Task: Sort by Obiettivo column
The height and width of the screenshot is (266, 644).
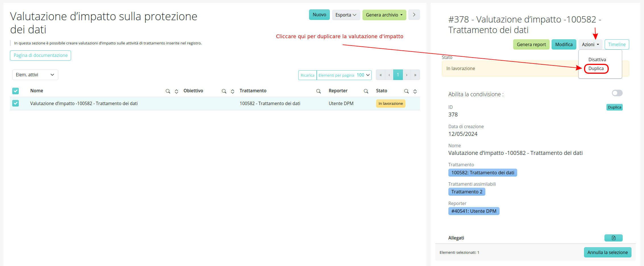Action: (233, 91)
